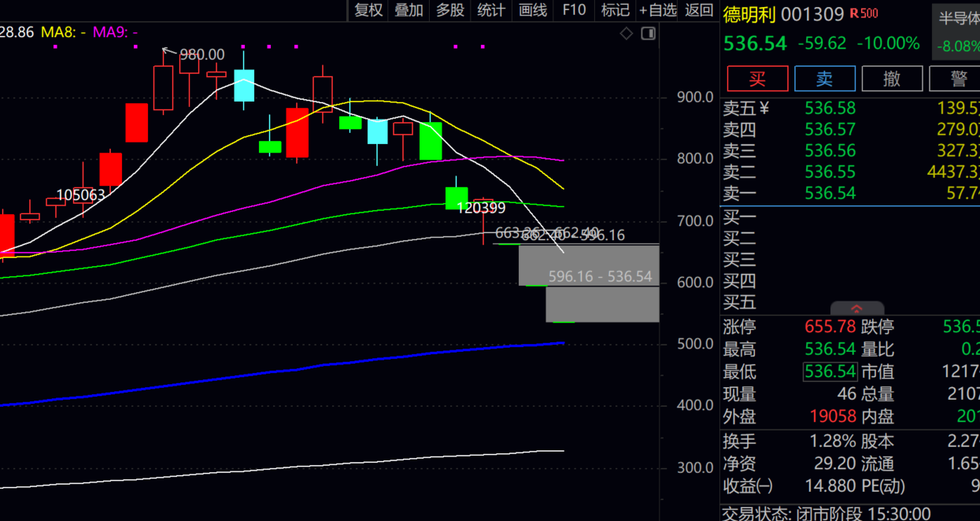Click the 撤 cancel order button

tap(892, 79)
